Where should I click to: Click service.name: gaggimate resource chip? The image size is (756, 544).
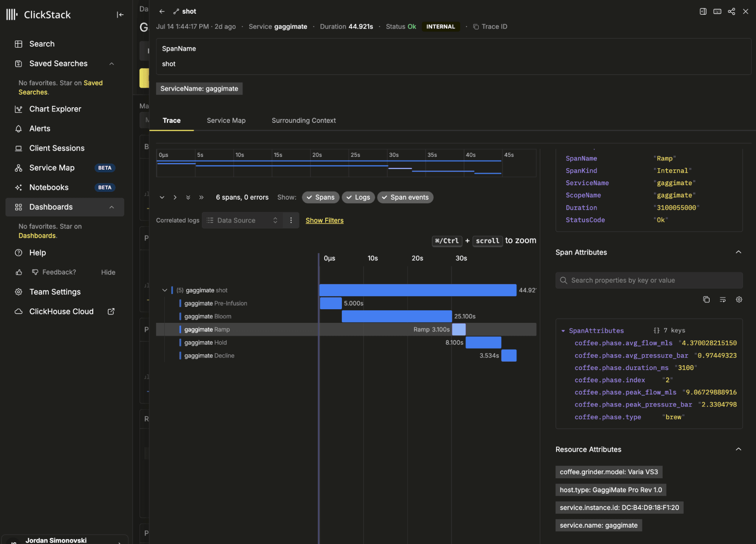(599, 525)
